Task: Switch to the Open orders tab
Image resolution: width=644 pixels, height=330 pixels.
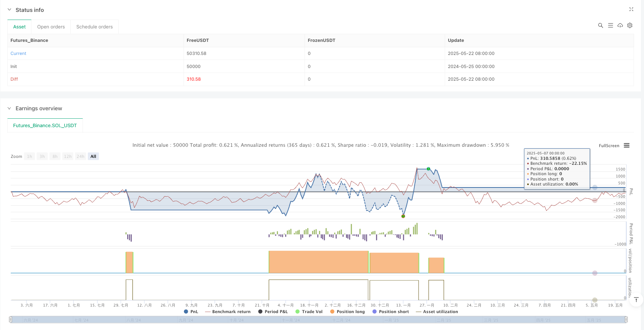Action: 51,27
